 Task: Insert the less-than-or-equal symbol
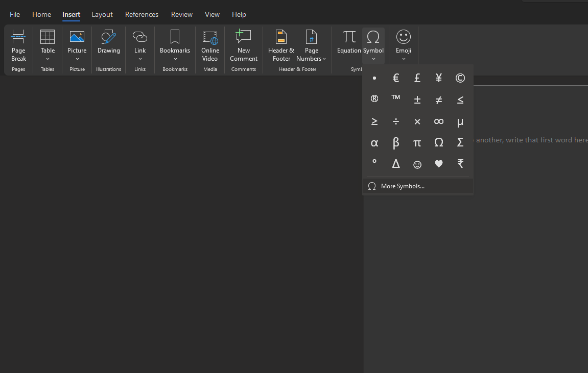(x=460, y=100)
